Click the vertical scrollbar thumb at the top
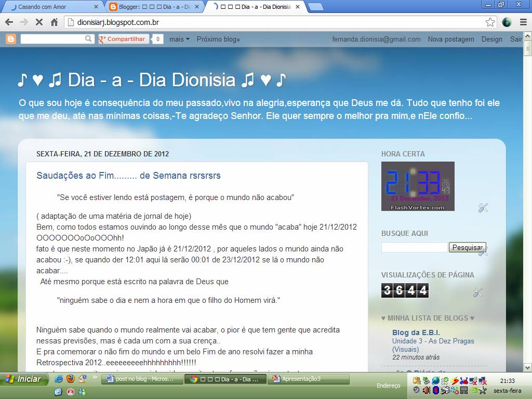 [x=528, y=48]
